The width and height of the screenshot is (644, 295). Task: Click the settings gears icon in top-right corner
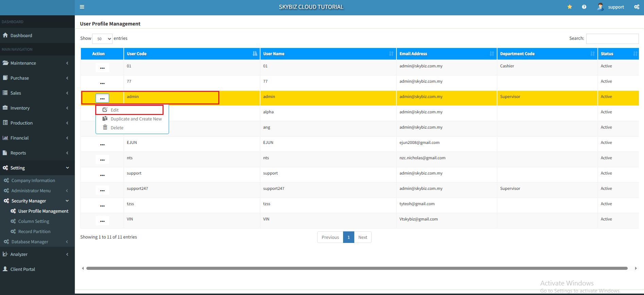click(x=637, y=7)
